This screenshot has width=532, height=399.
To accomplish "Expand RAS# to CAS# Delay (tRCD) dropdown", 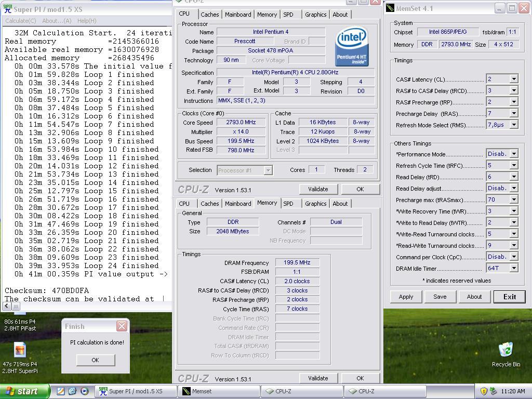I will coord(514,90).
